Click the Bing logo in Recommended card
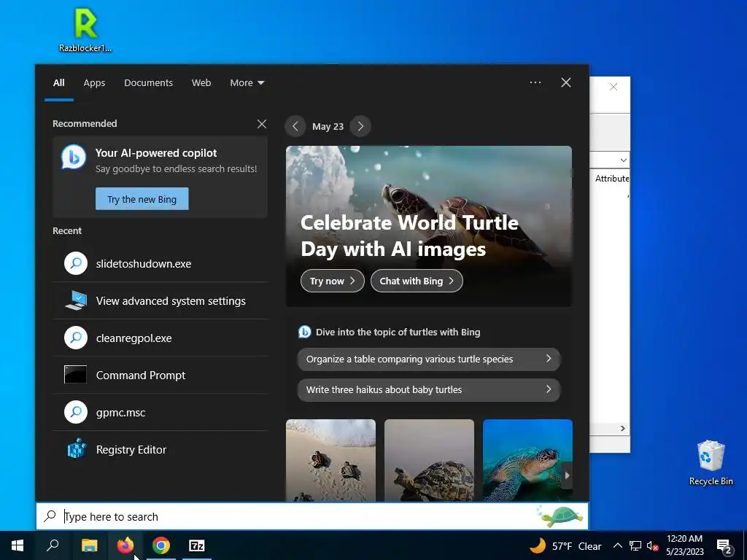The image size is (747, 560). (74, 157)
